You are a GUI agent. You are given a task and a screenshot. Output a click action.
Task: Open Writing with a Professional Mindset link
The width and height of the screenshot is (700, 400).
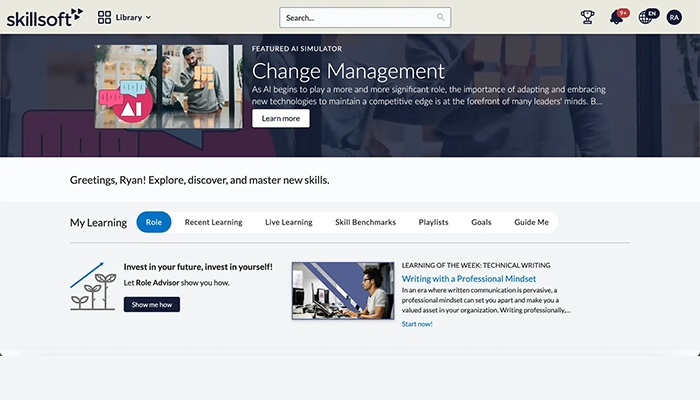tap(469, 279)
